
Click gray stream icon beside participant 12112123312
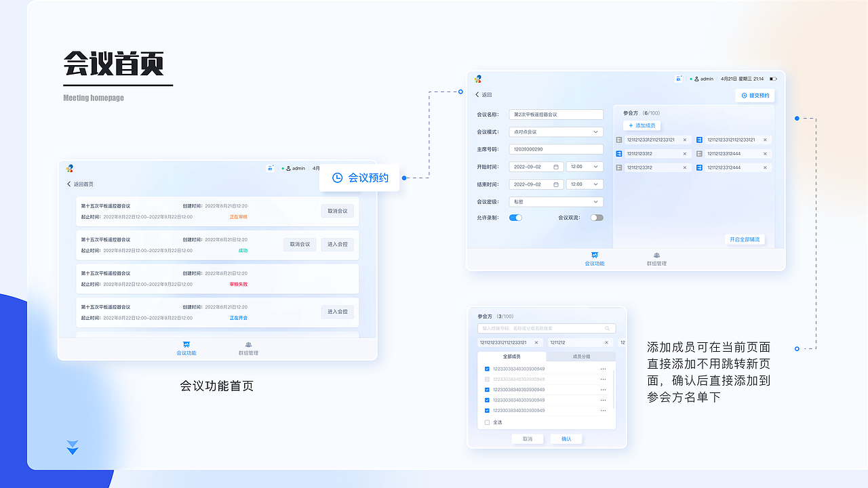[x=619, y=167]
